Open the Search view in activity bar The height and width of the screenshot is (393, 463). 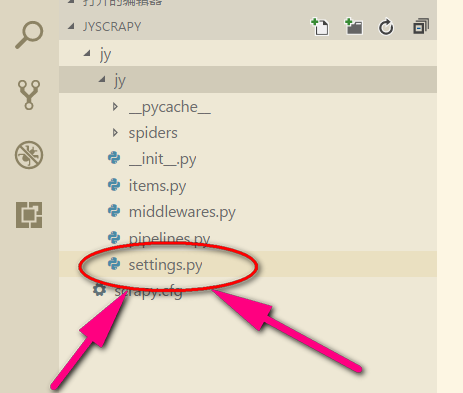[x=29, y=35]
